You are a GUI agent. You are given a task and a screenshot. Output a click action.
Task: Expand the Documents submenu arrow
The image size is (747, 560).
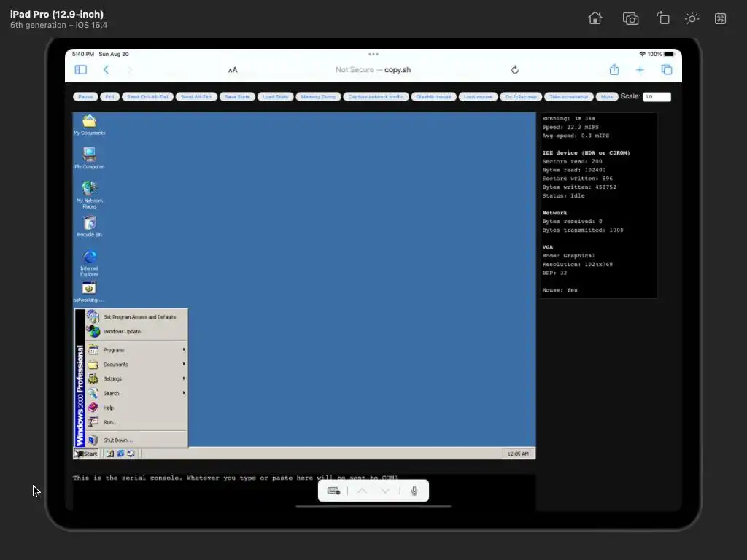pos(184,365)
